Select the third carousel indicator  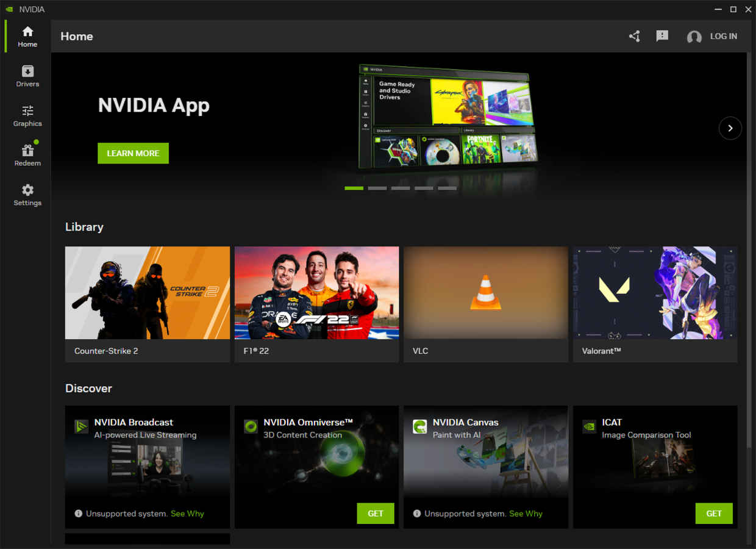click(401, 188)
